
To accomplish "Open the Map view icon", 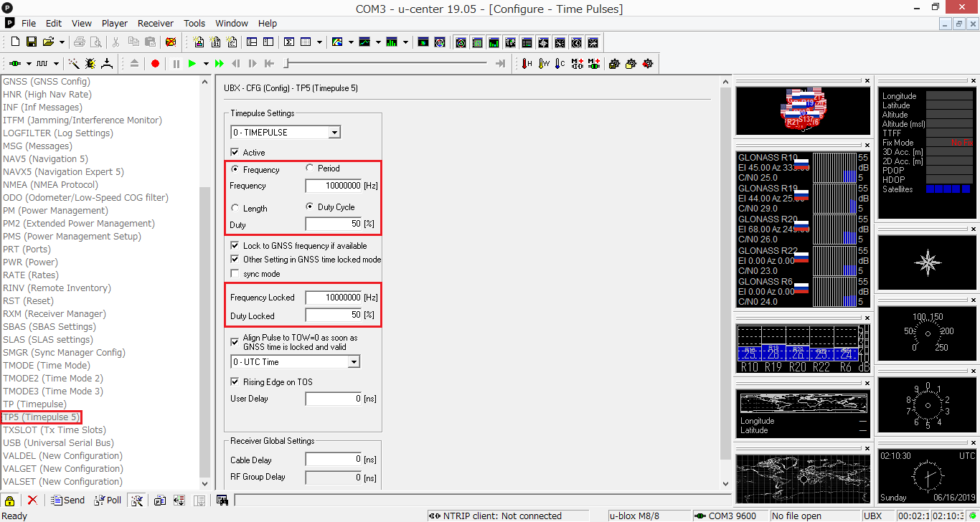I will 338,42.
